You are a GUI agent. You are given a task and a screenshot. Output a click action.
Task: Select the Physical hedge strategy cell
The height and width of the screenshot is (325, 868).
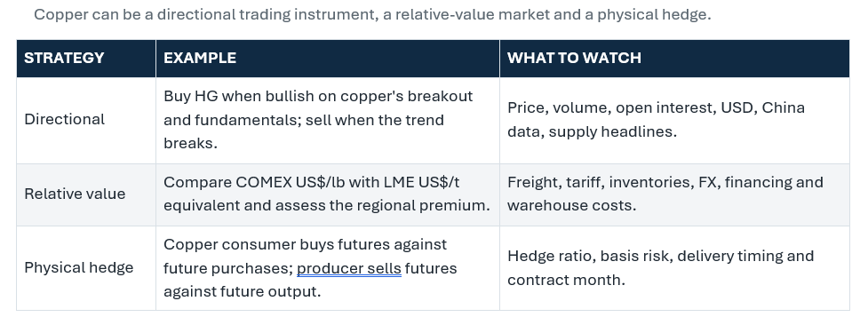coord(86,268)
